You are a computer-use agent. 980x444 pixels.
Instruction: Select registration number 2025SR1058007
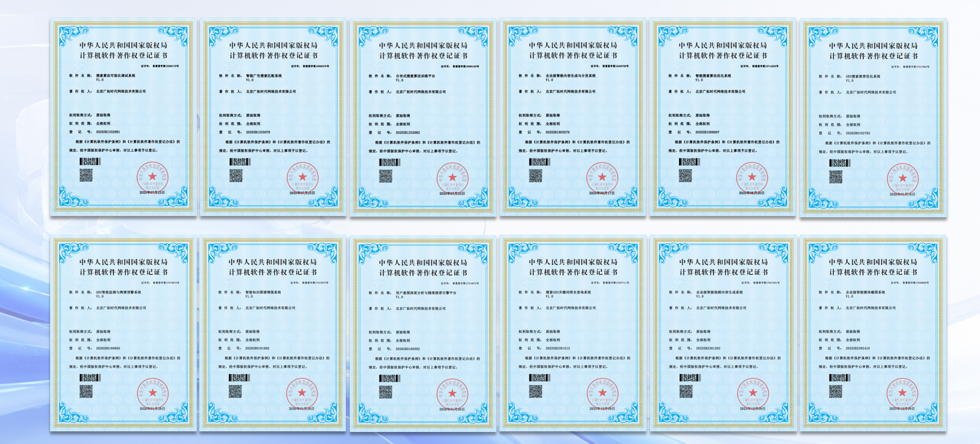pos(707,132)
